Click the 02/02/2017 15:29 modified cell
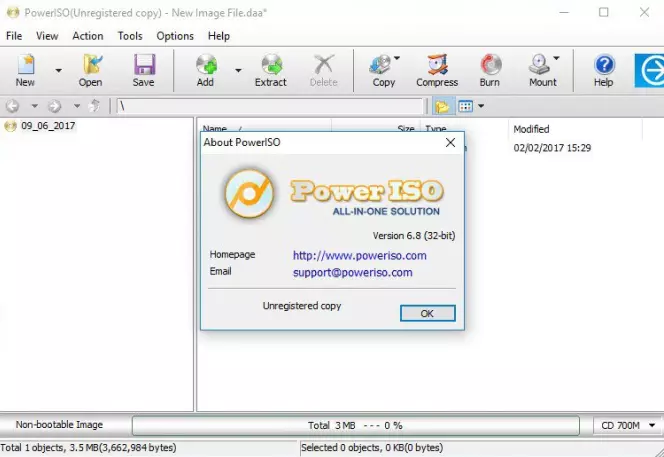This screenshot has width=664, height=457. (552, 148)
